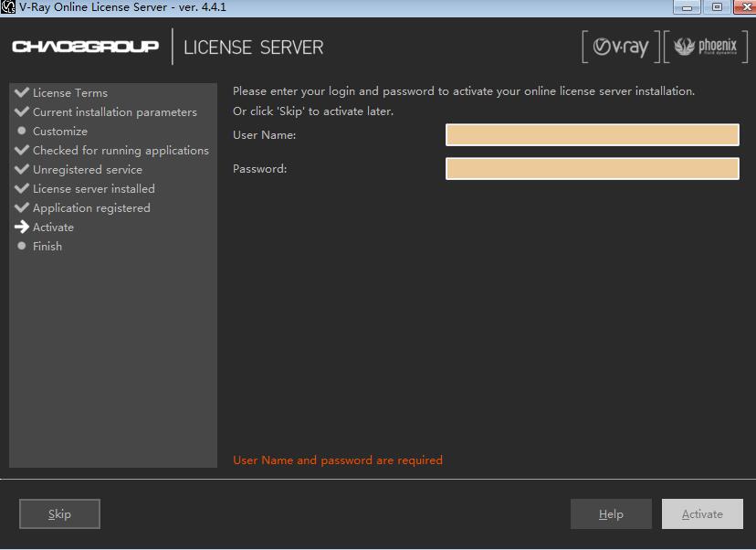
Task: Click the checkmark beside Checked for running applications
Action: [x=22, y=150]
